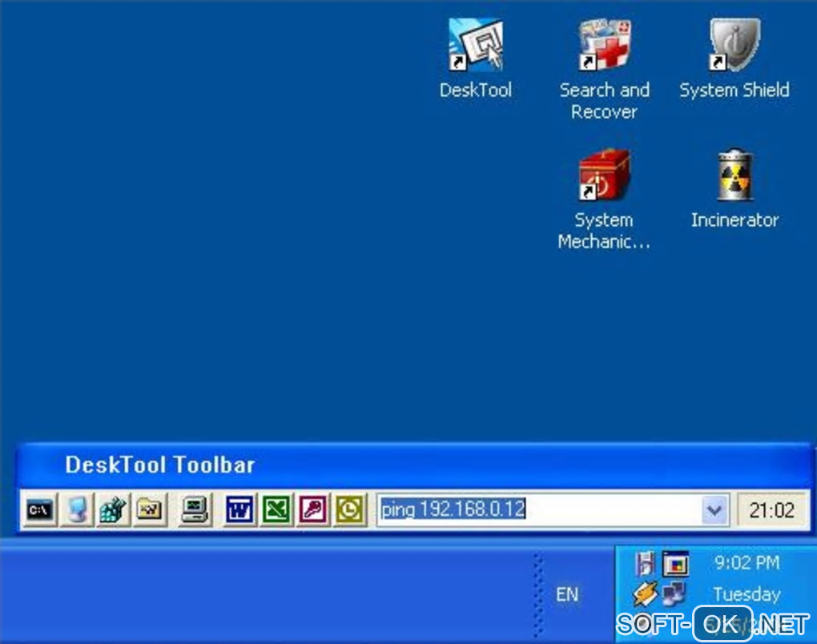Select the Incinerator desktop icon

click(x=734, y=188)
